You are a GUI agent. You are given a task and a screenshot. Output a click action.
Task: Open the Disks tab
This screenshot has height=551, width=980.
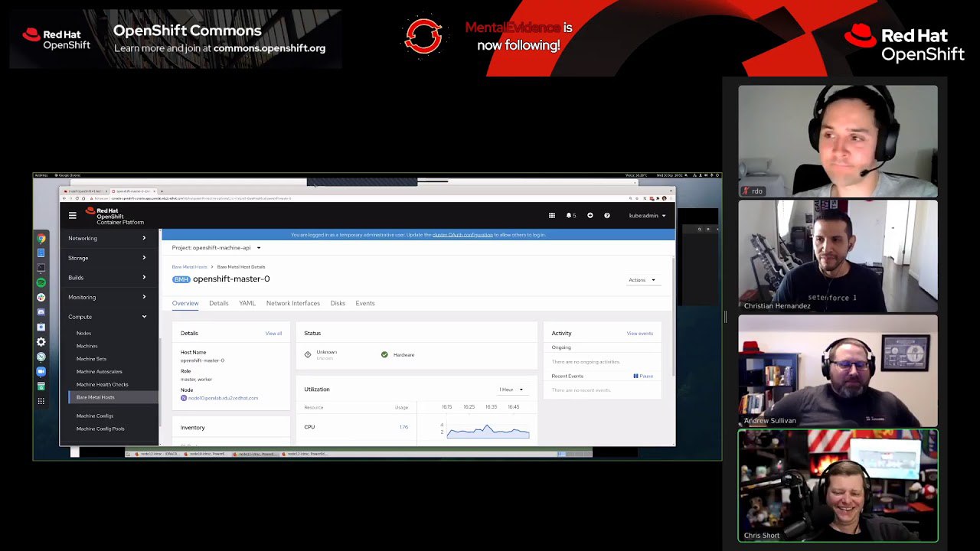338,303
